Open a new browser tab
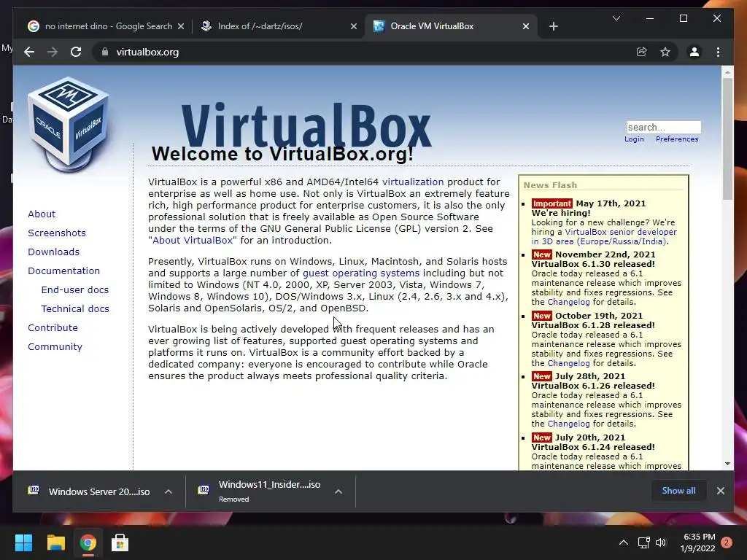The height and width of the screenshot is (560, 747). pyautogui.click(x=553, y=26)
